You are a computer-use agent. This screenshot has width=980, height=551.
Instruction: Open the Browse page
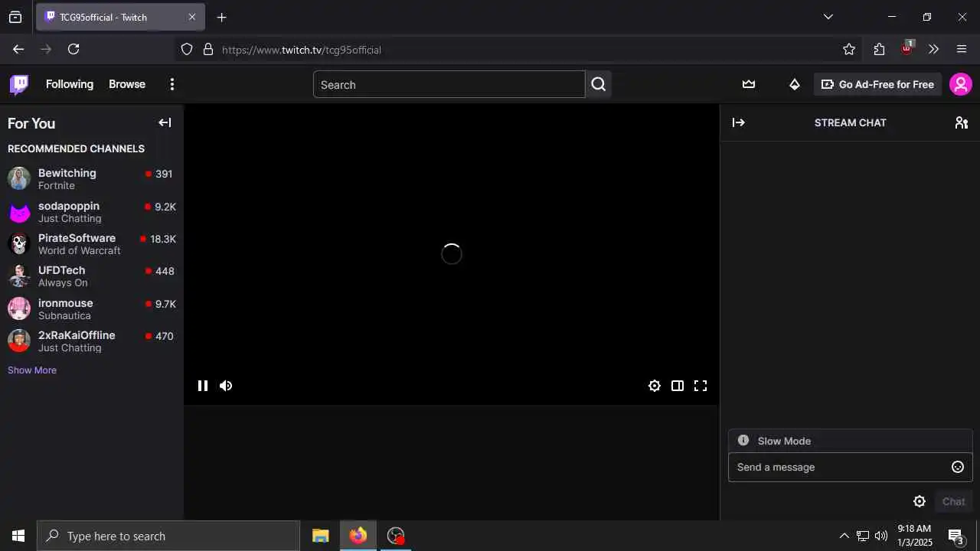[x=127, y=84]
